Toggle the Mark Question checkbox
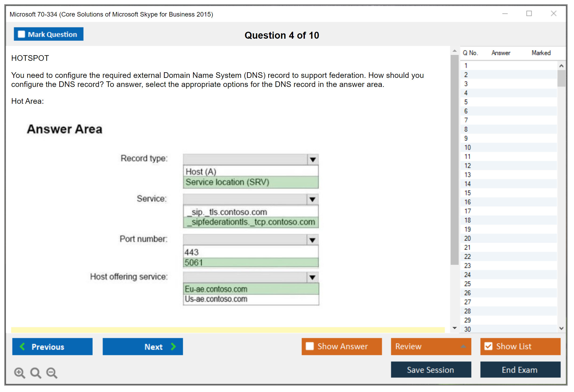The width and height of the screenshot is (574, 392). [x=21, y=34]
